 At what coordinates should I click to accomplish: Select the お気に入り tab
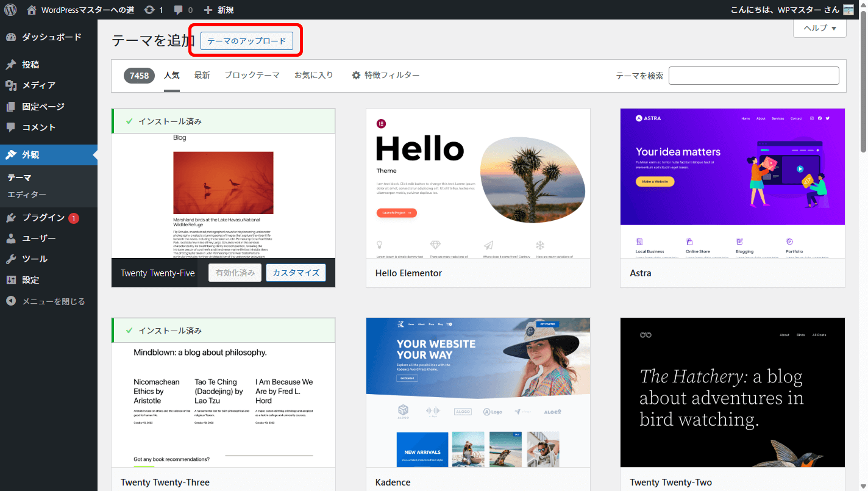pos(313,76)
